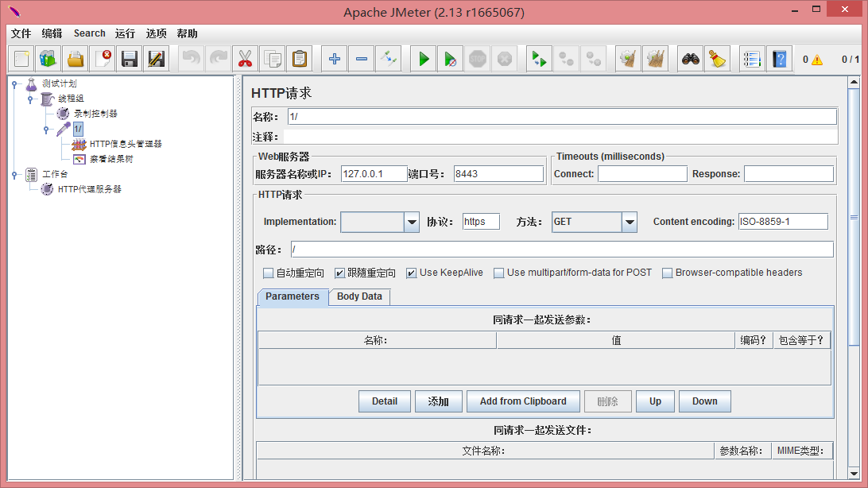868x488 pixels.
Task: Select HTTP代理服务器 in the tree
Action: click(x=90, y=189)
